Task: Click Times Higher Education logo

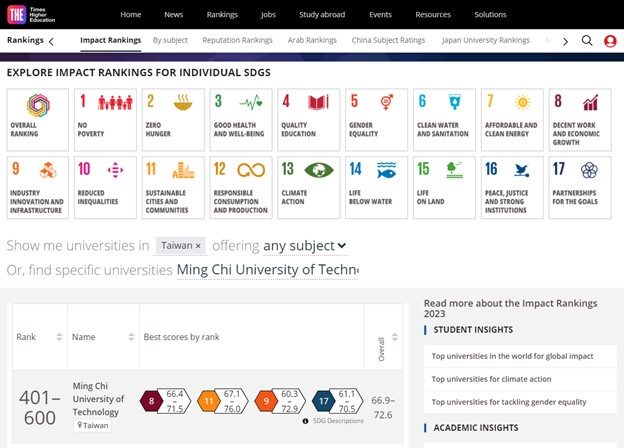Action: pyautogui.click(x=31, y=15)
